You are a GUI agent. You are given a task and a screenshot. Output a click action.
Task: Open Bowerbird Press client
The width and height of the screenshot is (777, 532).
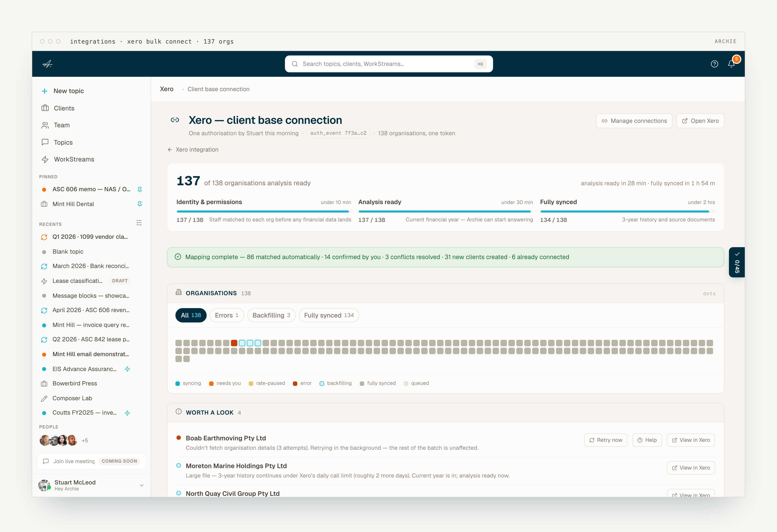91,384
